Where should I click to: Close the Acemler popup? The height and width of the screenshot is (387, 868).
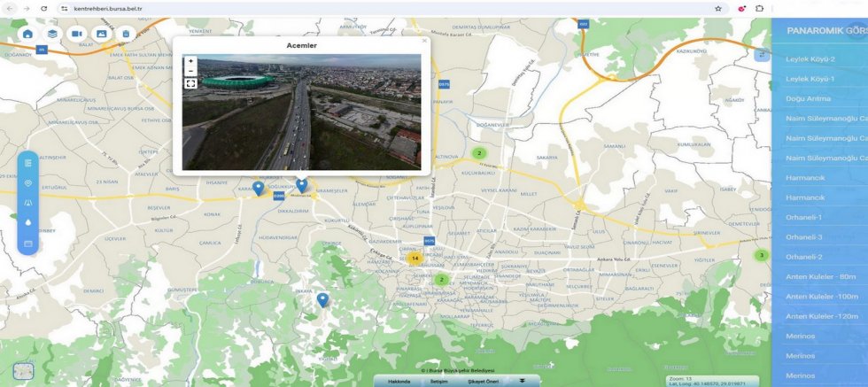click(424, 41)
